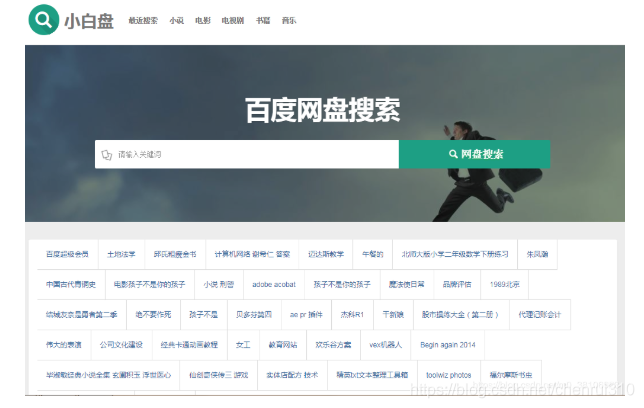
Task: Select the vex机器人 tag
Action: pos(385,345)
